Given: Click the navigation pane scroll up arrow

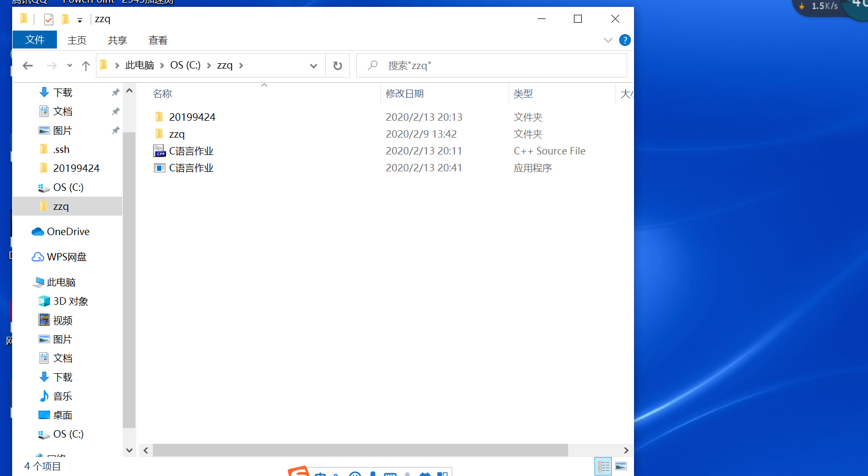Looking at the screenshot, I should point(129,91).
